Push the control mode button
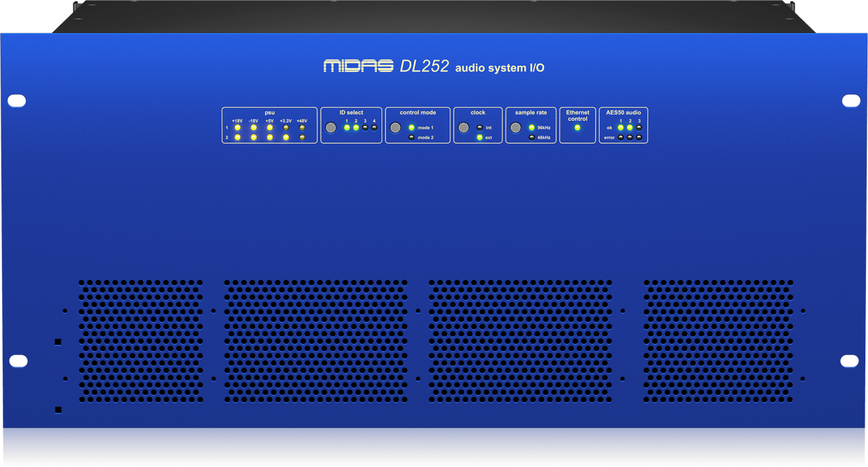This screenshot has height=467, width=868. click(x=395, y=127)
